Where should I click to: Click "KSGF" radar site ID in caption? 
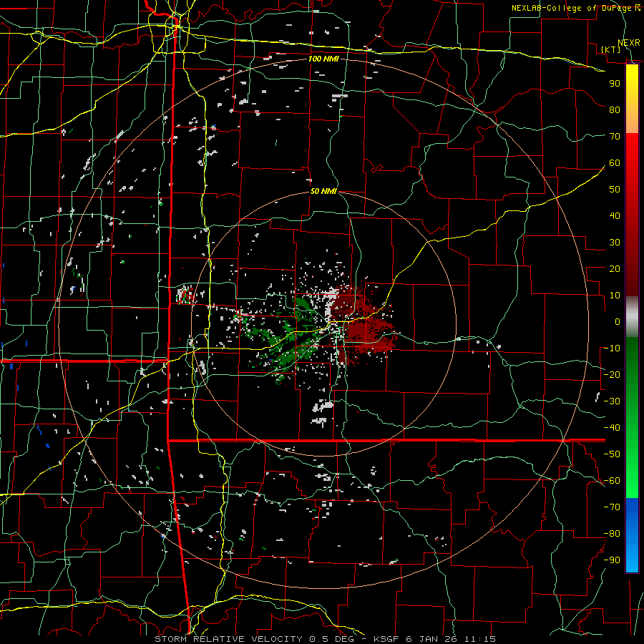click(x=388, y=639)
